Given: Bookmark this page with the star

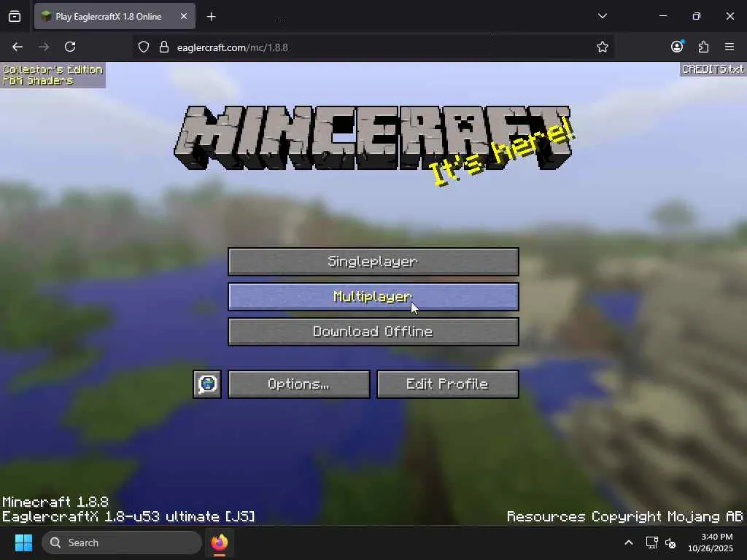Looking at the screenshot, I should [x=602, y=47].
